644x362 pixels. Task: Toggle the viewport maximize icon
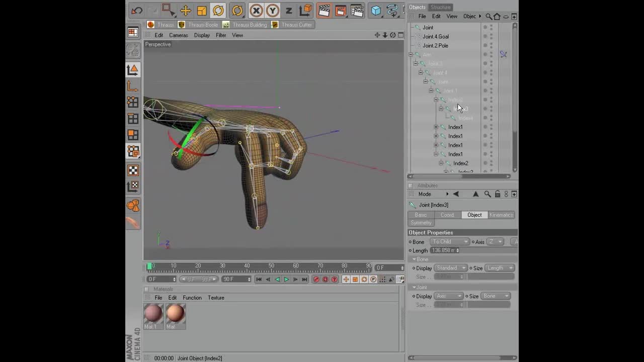(400, 35)
